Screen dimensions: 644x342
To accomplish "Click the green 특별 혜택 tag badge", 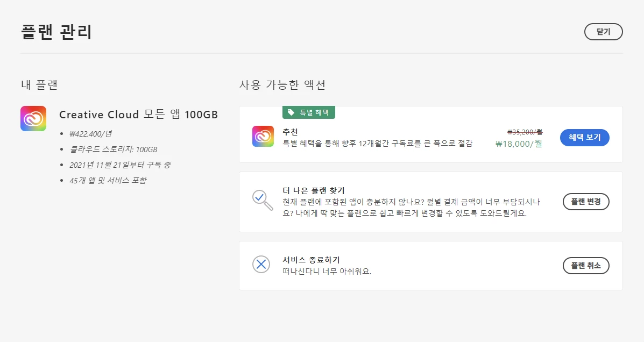I will click(x=309, y=112).
